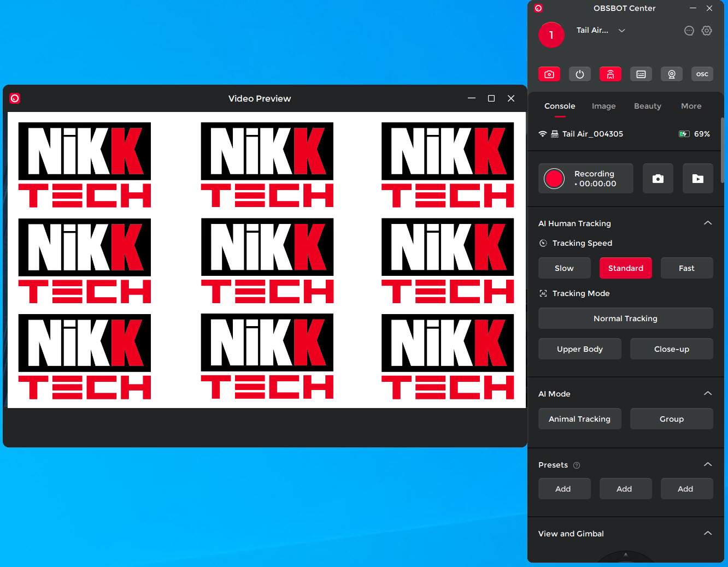Close the Video Preview window

click(511, 98)
